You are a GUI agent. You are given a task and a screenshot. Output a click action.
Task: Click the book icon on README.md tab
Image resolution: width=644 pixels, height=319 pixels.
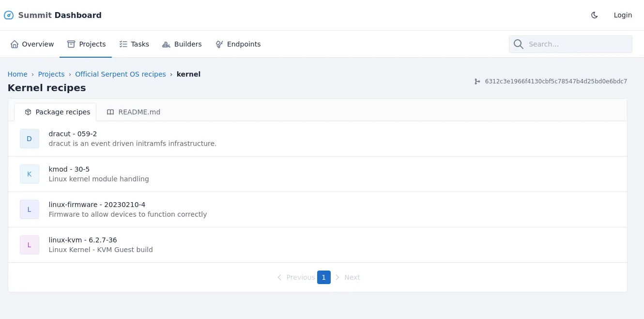[x=110, y=112]
